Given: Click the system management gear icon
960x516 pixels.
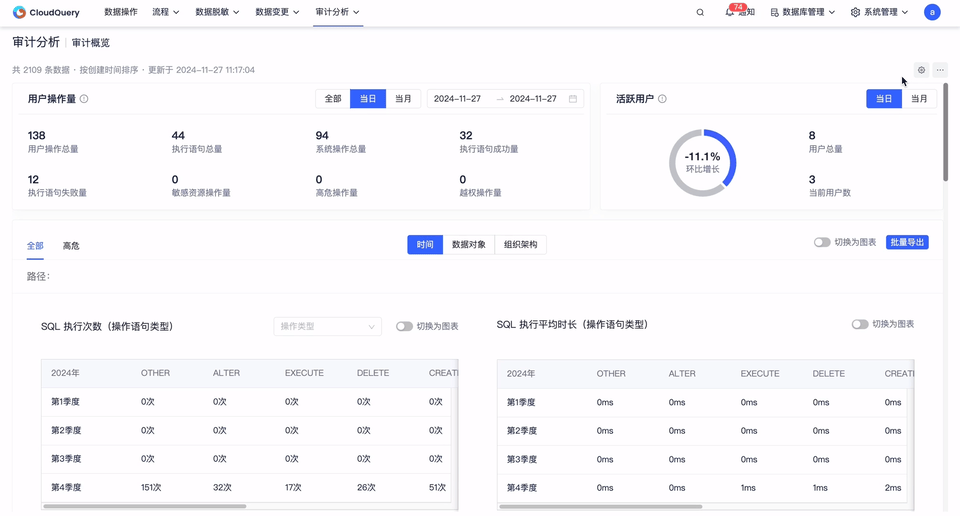Looking at the screenshot, I should [x=855, y=12].
